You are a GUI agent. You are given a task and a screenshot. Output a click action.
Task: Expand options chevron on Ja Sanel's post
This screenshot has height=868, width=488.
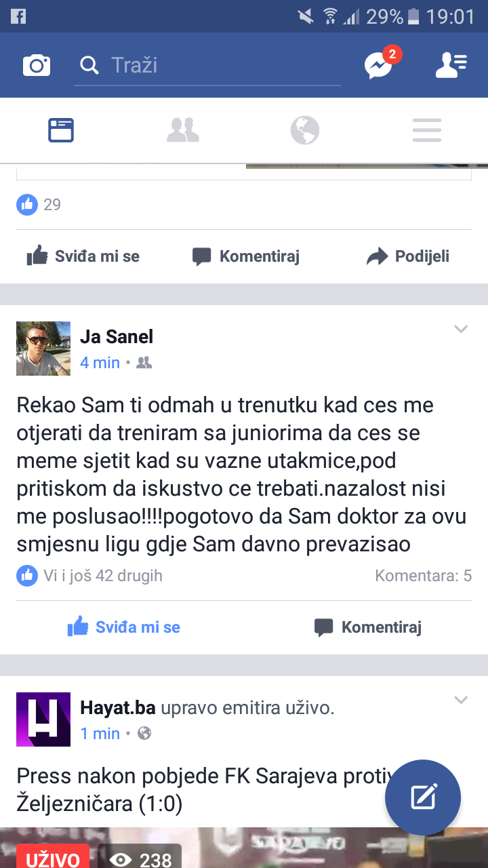click(x=461, y=330)
